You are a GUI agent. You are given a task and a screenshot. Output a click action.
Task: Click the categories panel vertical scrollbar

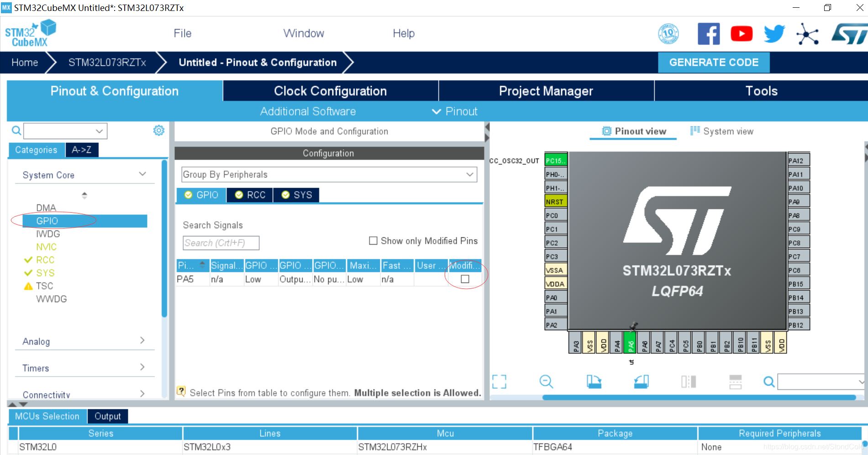click(164, 238)
